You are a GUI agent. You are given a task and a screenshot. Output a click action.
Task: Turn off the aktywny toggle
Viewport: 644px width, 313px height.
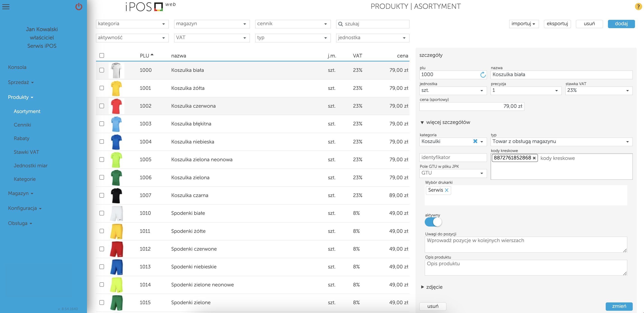coord(433,222)
